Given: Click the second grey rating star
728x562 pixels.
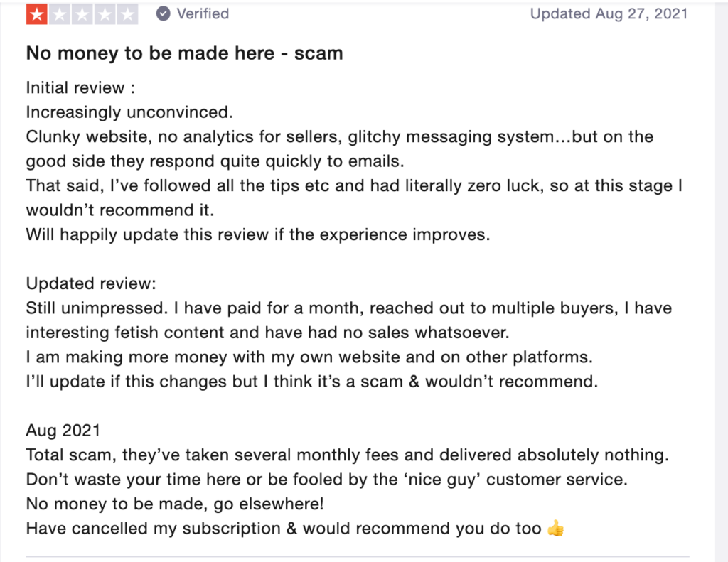Looking at the screenshot, I should point(60,14).
